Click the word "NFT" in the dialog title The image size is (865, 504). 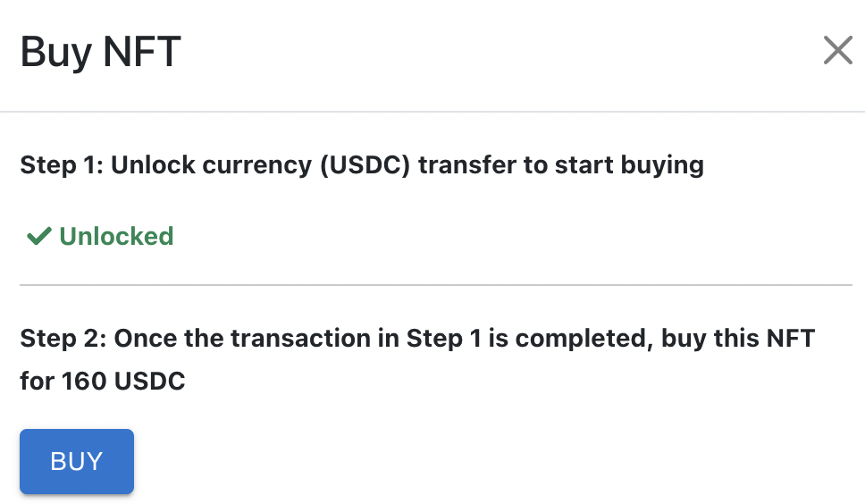click(x=142, y=52)
